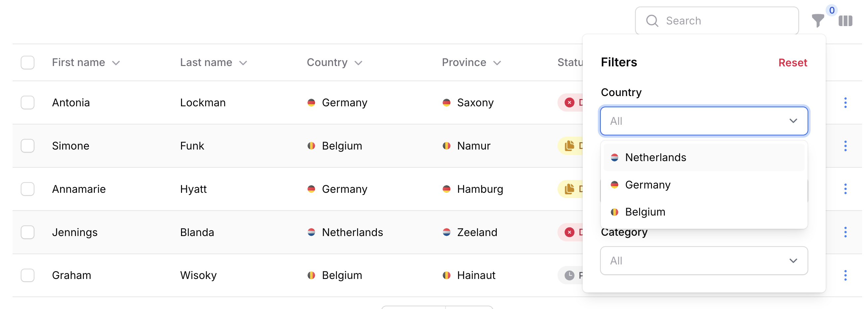Sort by First name column chevron
Image resolution: width=868 pixels, height=309 pixels.
(116, 63)
